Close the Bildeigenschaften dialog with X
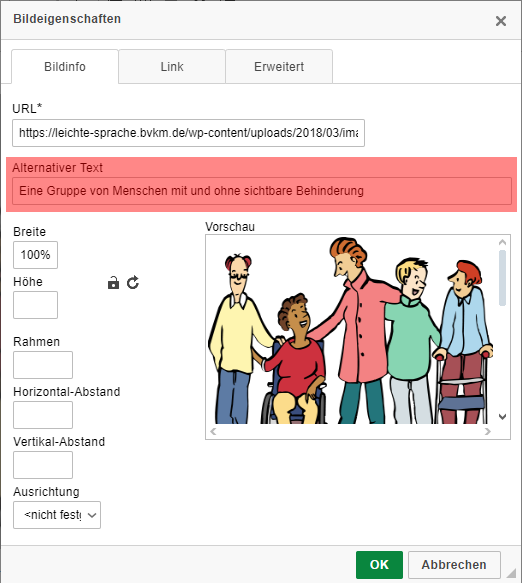522x583 pixels. point(501,21)
